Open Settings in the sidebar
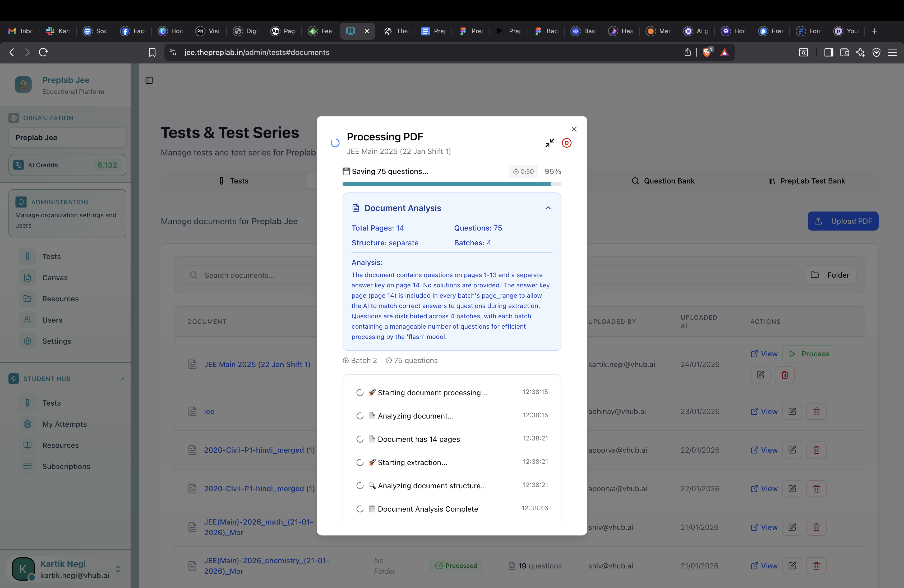904x588 pixels. tap(67, 341)
